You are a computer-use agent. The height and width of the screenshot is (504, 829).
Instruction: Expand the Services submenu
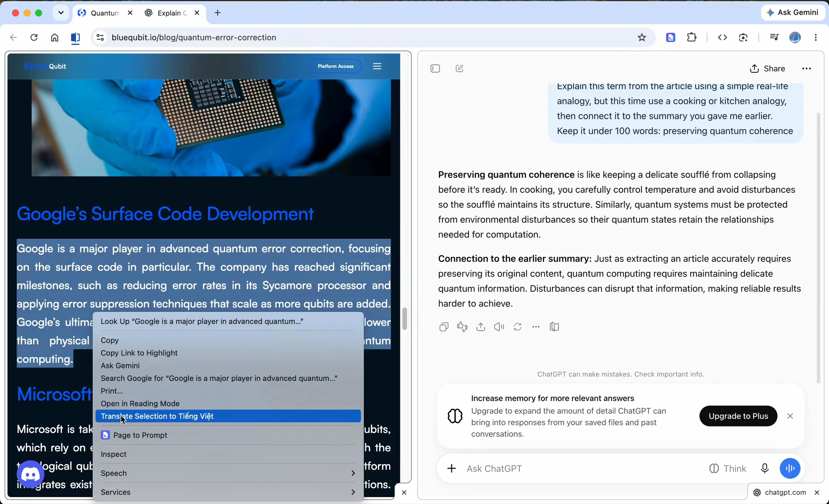pos(228,492)
